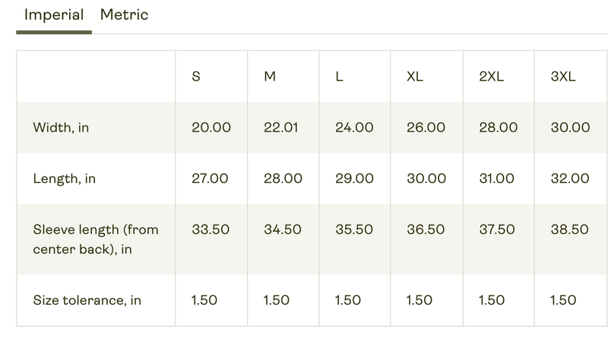Click the 27.00 length value for S

pyautogui.click(x=210, y=179)
